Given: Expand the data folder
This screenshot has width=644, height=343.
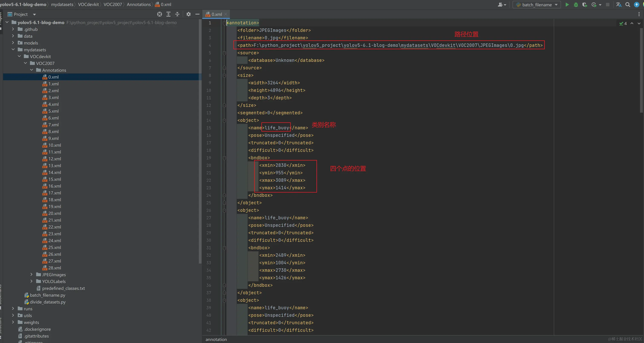Looking at the screenshot, I should (x=13, y=36).
